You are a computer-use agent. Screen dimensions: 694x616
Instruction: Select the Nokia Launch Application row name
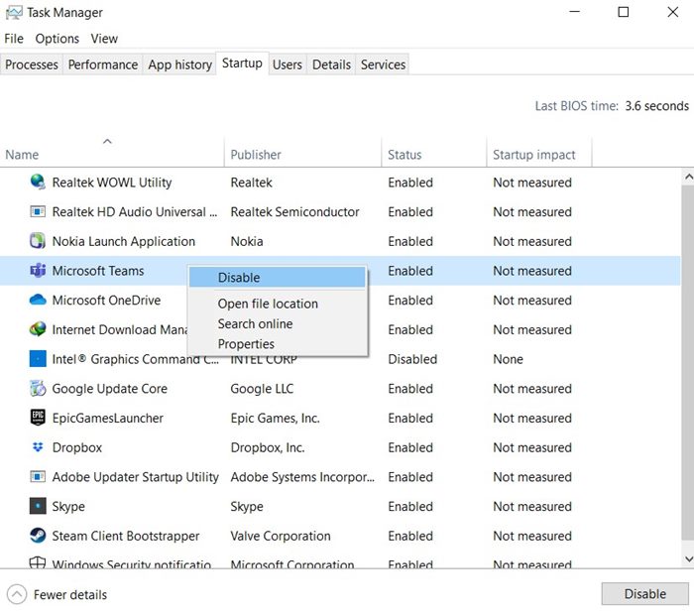coord(124,241)
